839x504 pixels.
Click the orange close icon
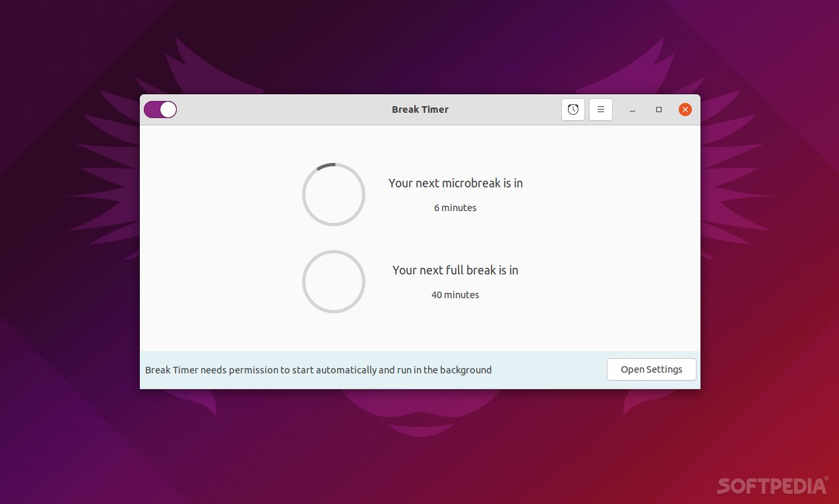coord(685,110)
